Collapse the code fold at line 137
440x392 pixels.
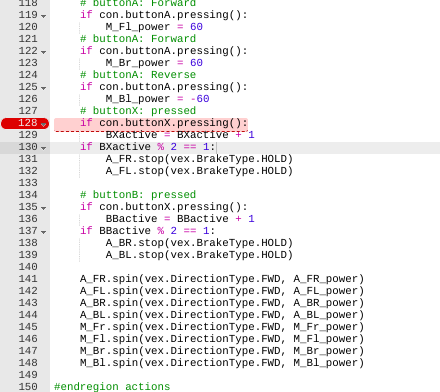coord(44,232)
